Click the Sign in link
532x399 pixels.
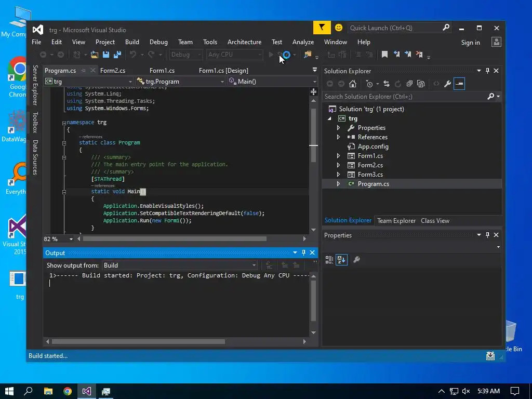(x=470, y=43)
